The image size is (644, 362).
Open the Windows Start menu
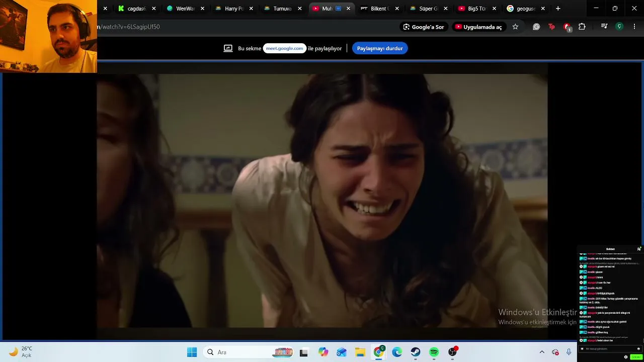pos(192,352)
